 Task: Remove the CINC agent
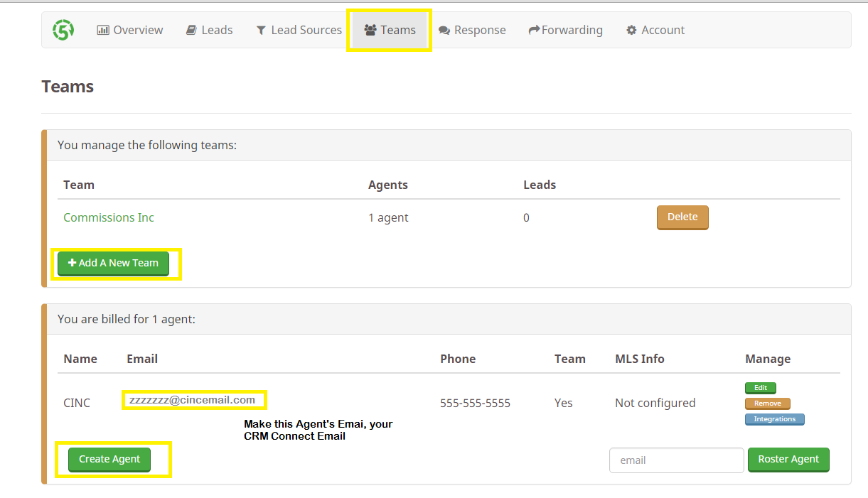coord(767,404)
